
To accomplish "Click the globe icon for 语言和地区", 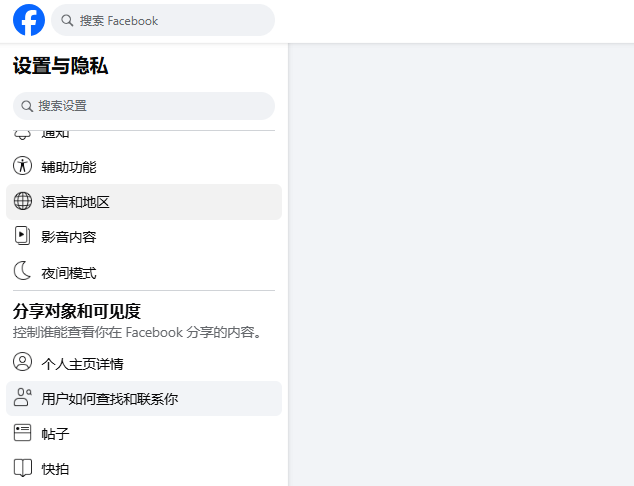I will tap(23, 201).
